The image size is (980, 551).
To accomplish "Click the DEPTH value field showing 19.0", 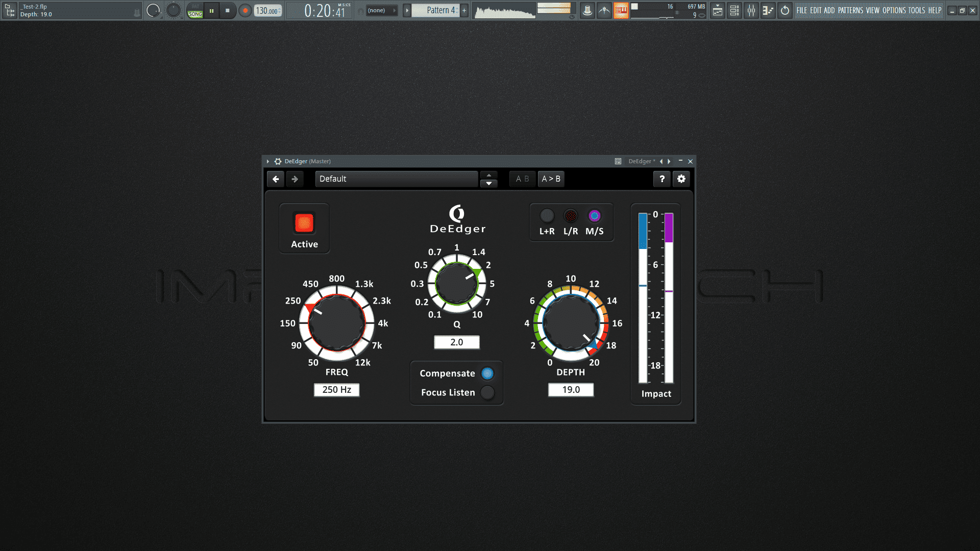I will point(571,390).
